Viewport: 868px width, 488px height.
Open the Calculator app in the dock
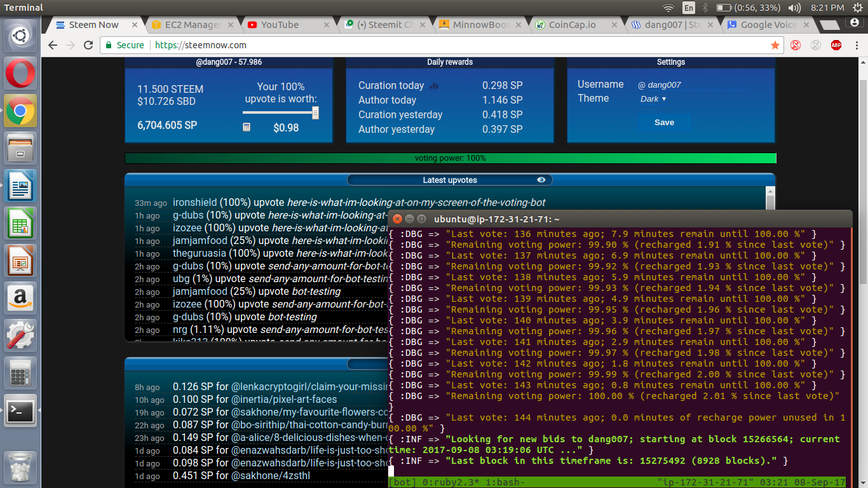point(20,372)
